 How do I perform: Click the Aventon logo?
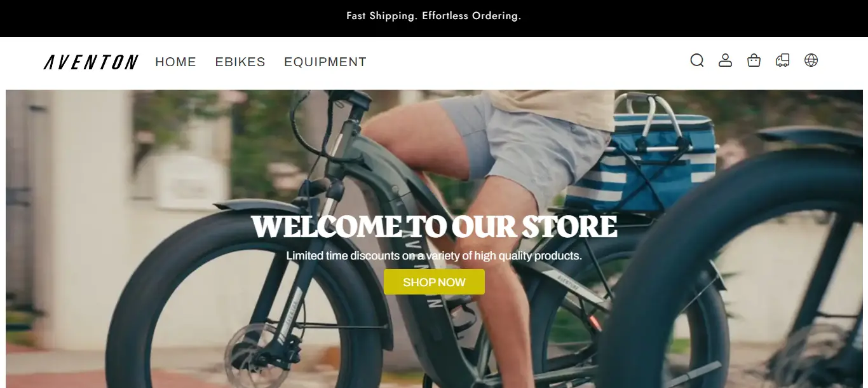tap(91, 62)
